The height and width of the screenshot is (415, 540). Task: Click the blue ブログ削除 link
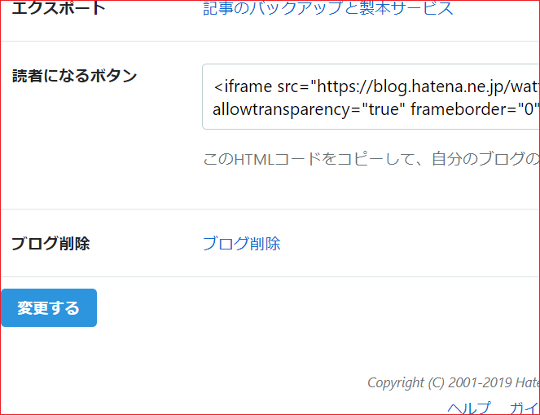coord(241,243)
